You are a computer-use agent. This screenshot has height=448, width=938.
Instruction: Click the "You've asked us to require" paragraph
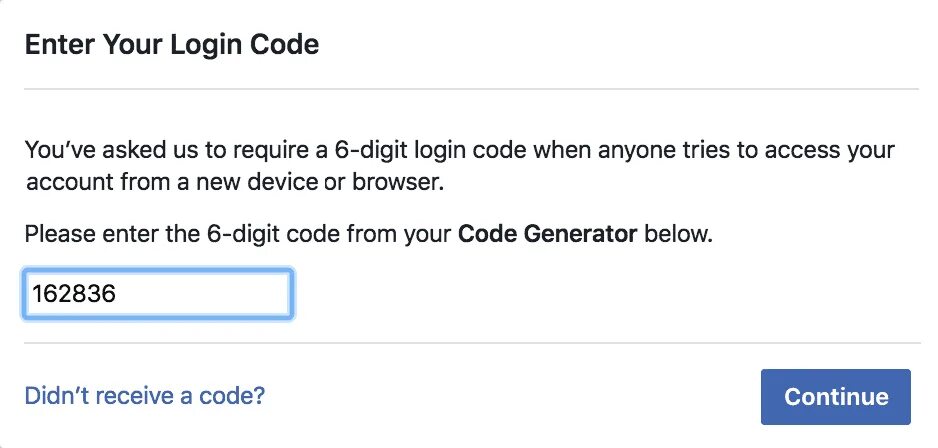tap(459, 166)
